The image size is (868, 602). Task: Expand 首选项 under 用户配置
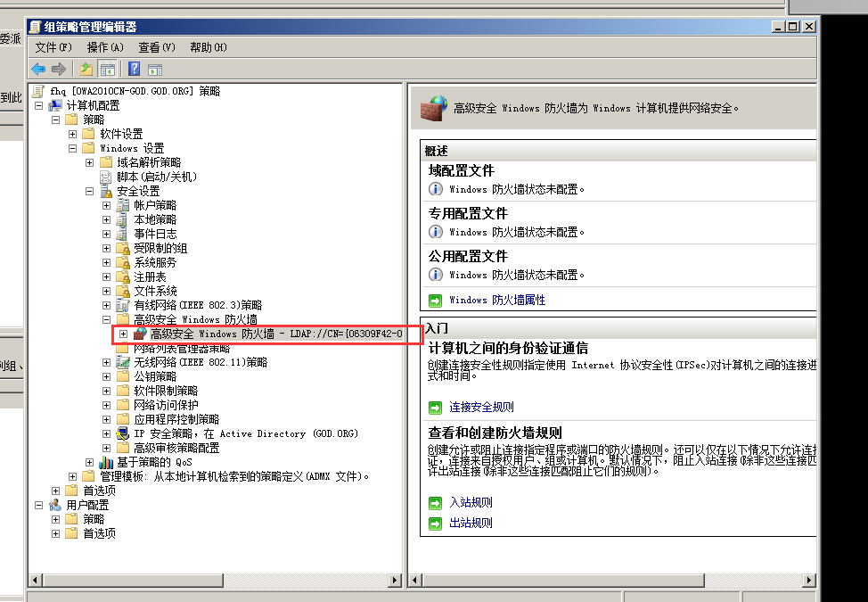point(55,534)
